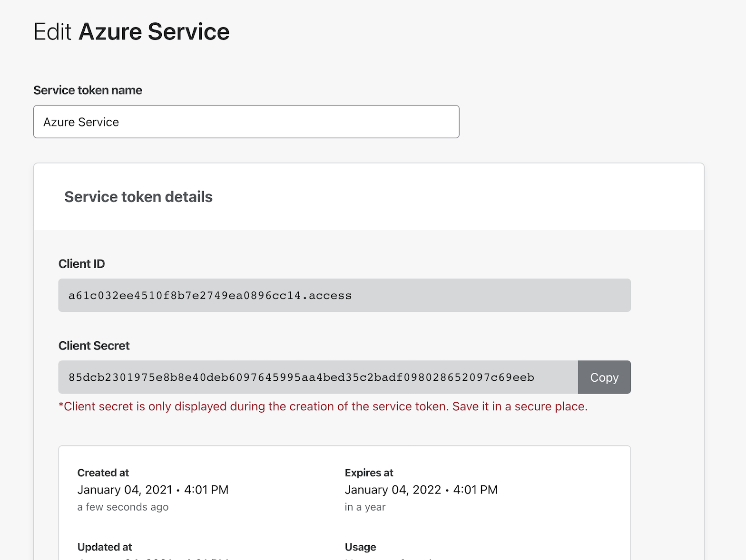Select the Client ID value field
The height and width of the screenshot is (560, 746).
click(344, 295)
